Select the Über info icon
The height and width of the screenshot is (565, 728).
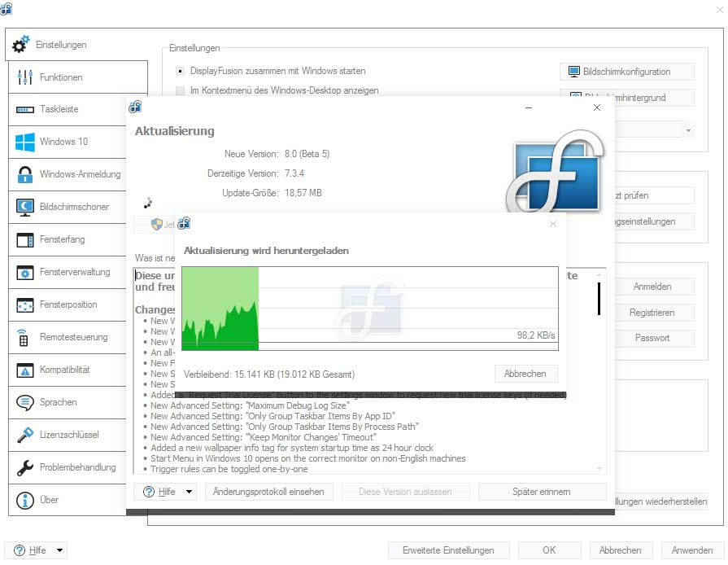[24, 501]
